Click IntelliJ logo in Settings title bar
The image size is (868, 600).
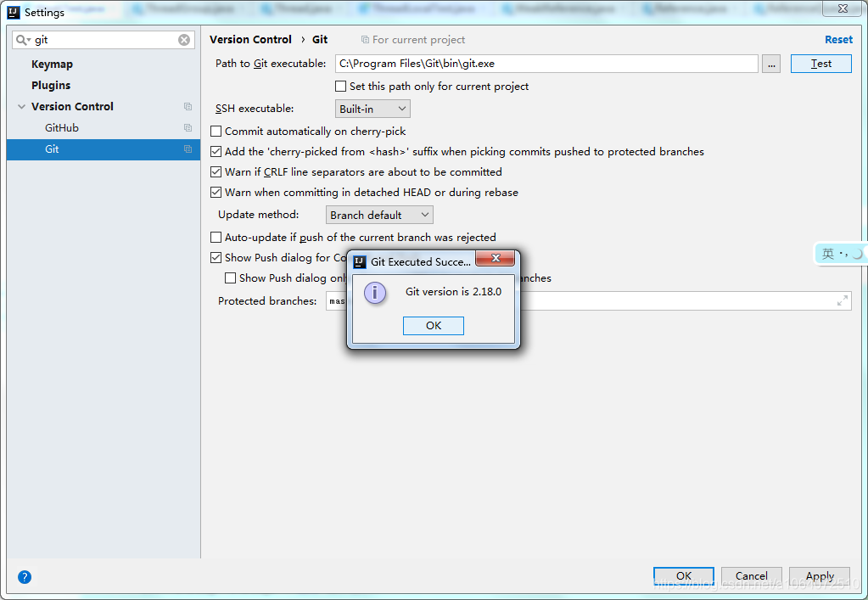click(14, 12)
